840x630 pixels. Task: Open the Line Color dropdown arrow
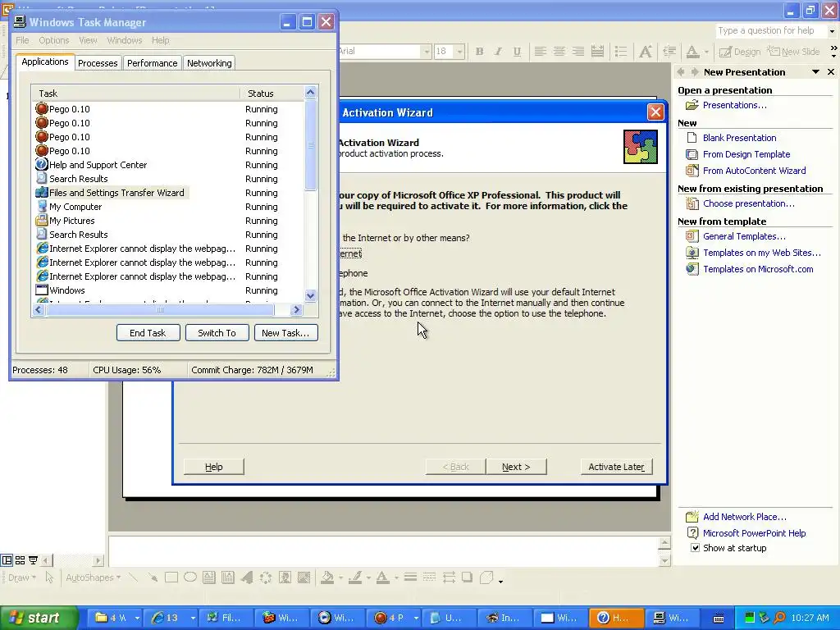pos(368,577)
